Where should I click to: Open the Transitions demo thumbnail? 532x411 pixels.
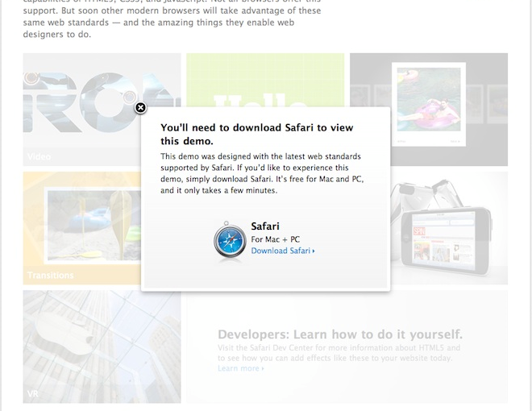click(x=81, y=228)
